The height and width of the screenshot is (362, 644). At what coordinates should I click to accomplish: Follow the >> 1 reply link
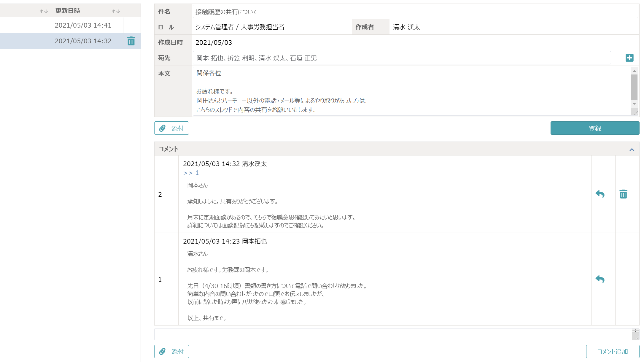click(x=191, y=173)
